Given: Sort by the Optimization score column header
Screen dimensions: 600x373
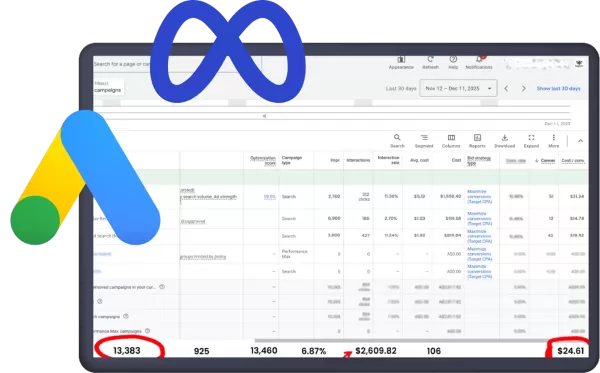Looking at the screenshot, I should click(263, 160).
